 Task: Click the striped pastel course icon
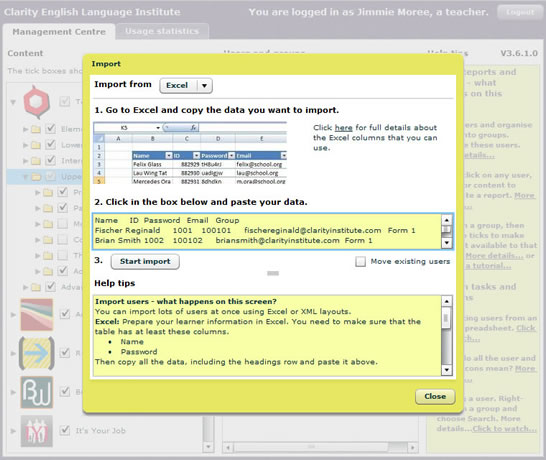37,314
